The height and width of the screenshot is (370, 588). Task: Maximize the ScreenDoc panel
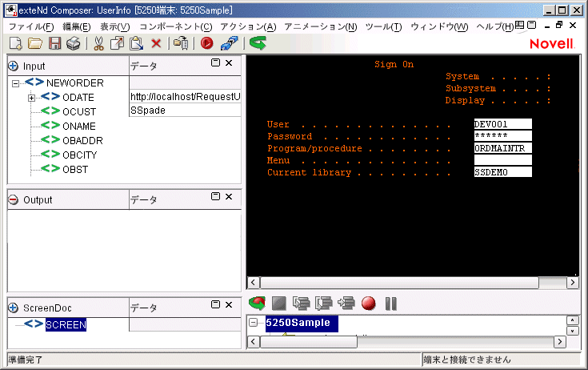coord(216,304)
